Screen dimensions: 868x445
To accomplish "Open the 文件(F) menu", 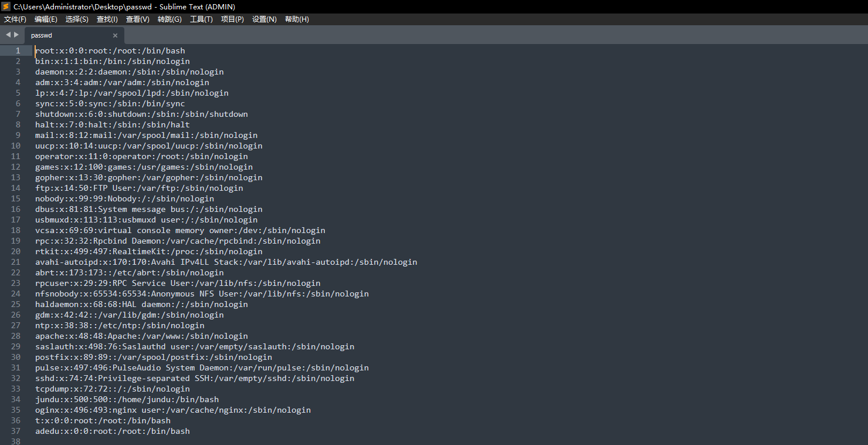I will (x=15, y=19).
